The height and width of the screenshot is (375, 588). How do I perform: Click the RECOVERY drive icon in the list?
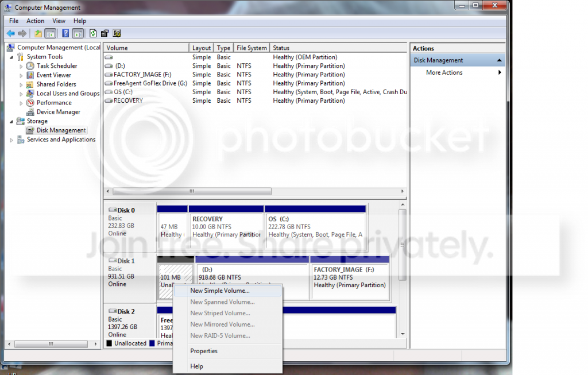pyautogui.click(x=109, y=100)
